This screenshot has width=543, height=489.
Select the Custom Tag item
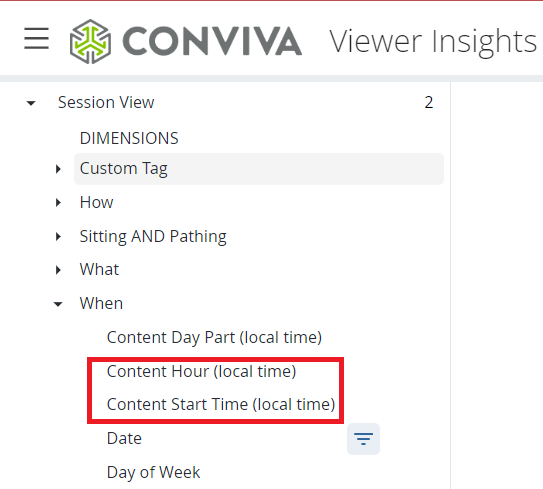pyautogui.click(x=259, y=169)
